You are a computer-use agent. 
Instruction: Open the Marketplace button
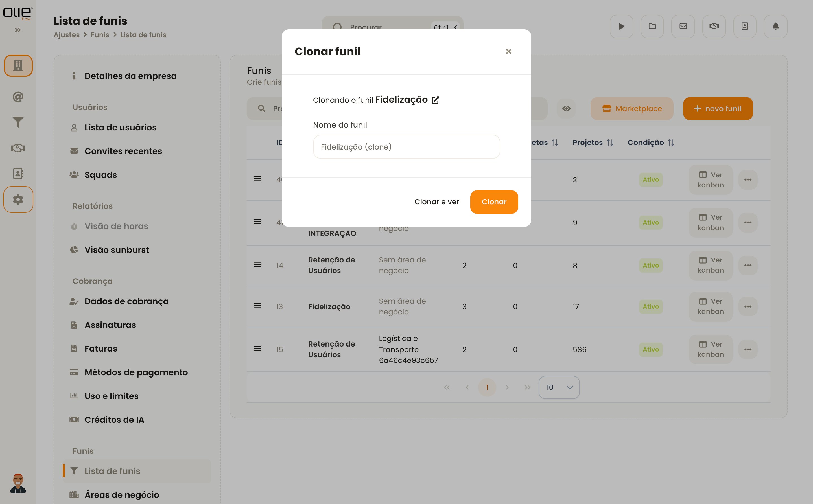click(x=632, y=108)
